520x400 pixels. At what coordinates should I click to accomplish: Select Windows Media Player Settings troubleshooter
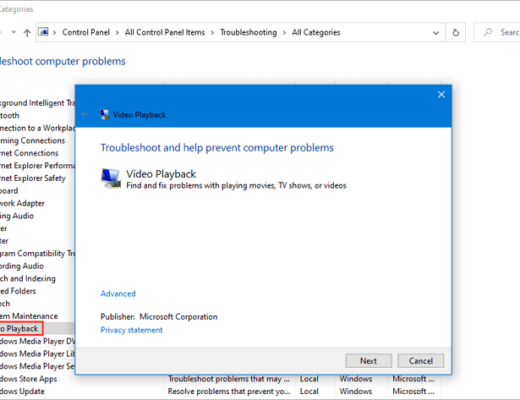click(37, 366)
